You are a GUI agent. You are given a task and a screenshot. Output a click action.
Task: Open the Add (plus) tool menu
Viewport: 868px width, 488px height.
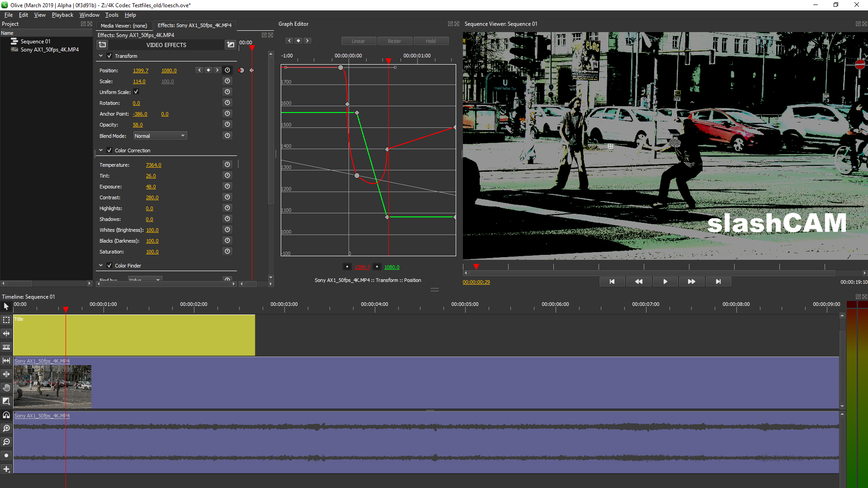point(6,469)
